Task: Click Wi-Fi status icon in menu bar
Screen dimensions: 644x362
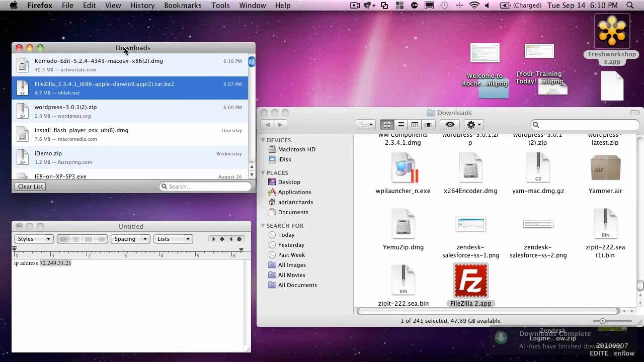Action: (473, 6)
